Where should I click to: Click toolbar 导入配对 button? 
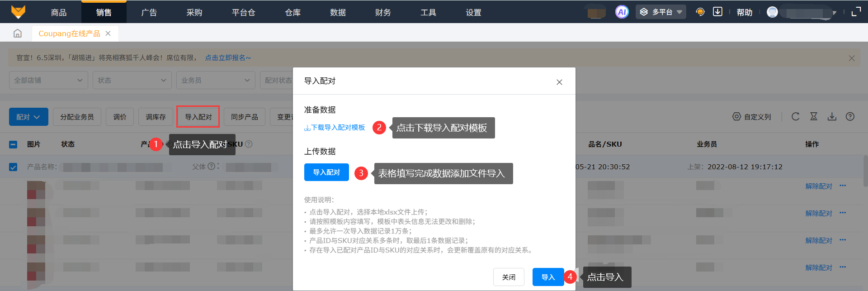198,117
